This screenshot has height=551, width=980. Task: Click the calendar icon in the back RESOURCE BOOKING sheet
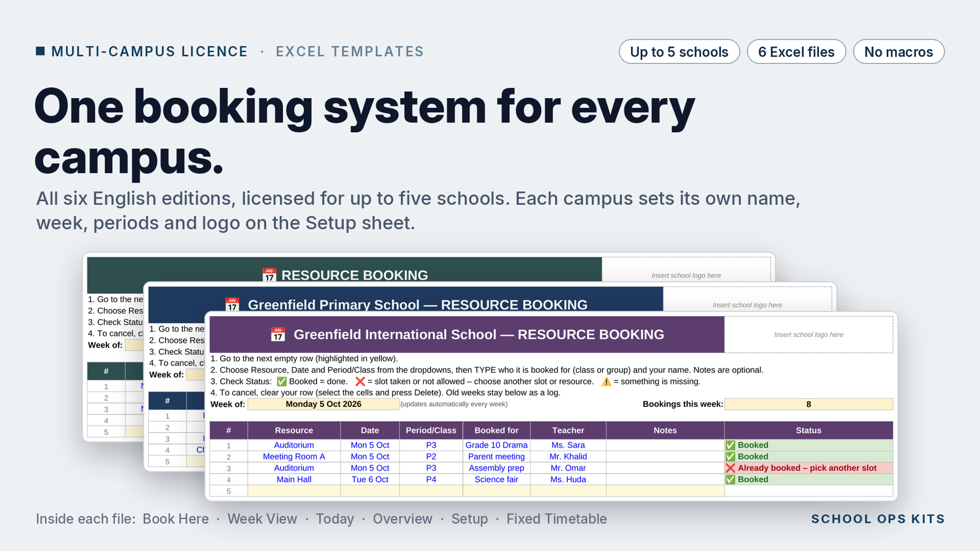269,275
